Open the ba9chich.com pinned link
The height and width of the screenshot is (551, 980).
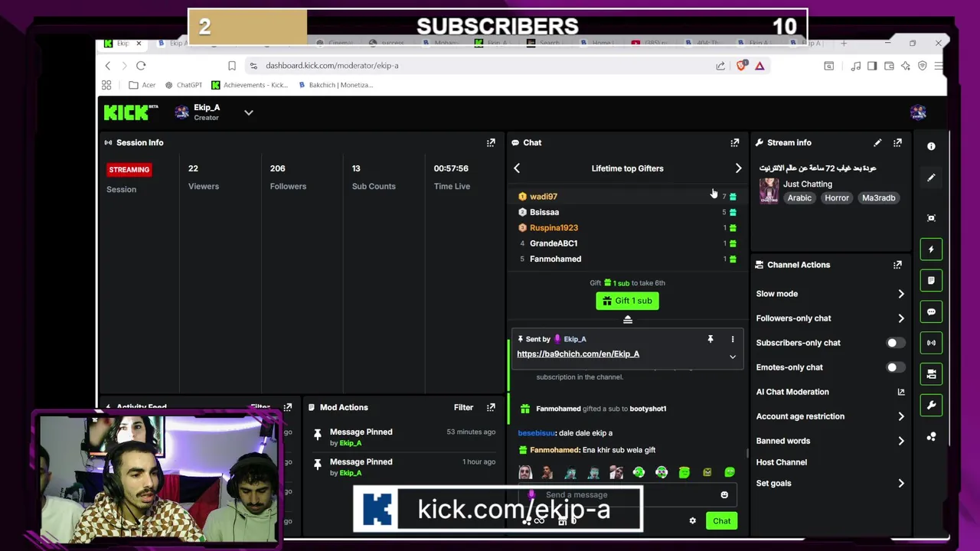578,354
